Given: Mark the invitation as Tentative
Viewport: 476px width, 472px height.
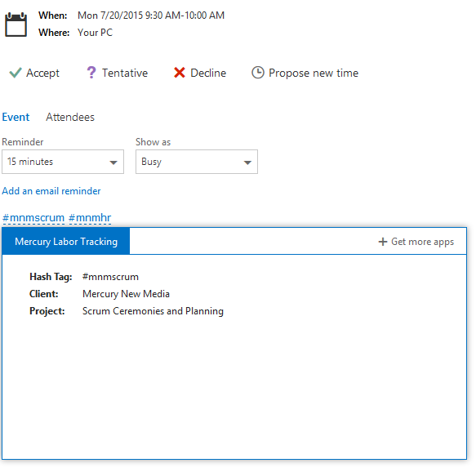Looking at the screenshot, I should tap(118, 73).
